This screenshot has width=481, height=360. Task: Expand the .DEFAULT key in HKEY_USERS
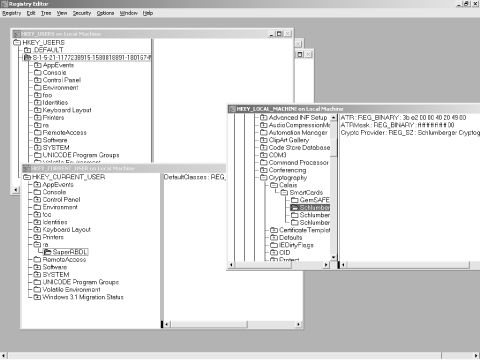(27, 50)
